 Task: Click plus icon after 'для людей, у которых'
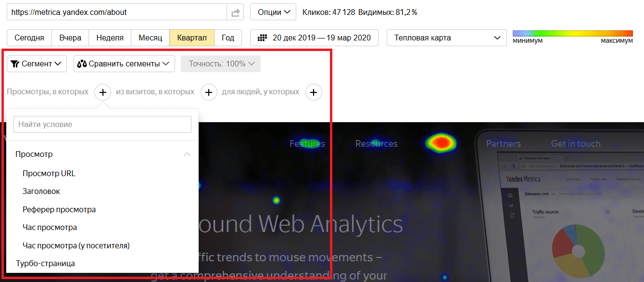pos(314,92)
